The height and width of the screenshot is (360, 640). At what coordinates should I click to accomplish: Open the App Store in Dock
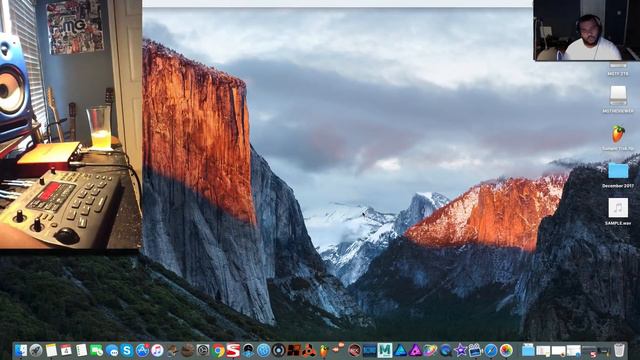pyautogui.click(x=142, y=350)
